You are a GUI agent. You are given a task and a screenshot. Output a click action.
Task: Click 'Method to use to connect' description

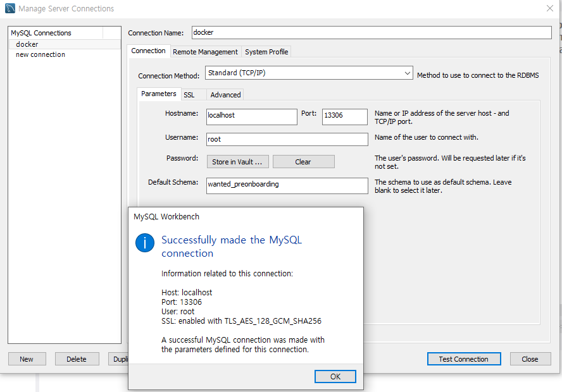coord(478,75)
